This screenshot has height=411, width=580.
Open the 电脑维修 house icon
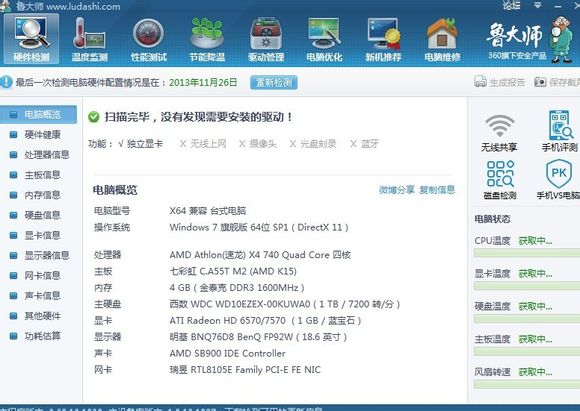click(x=442, y=40)
